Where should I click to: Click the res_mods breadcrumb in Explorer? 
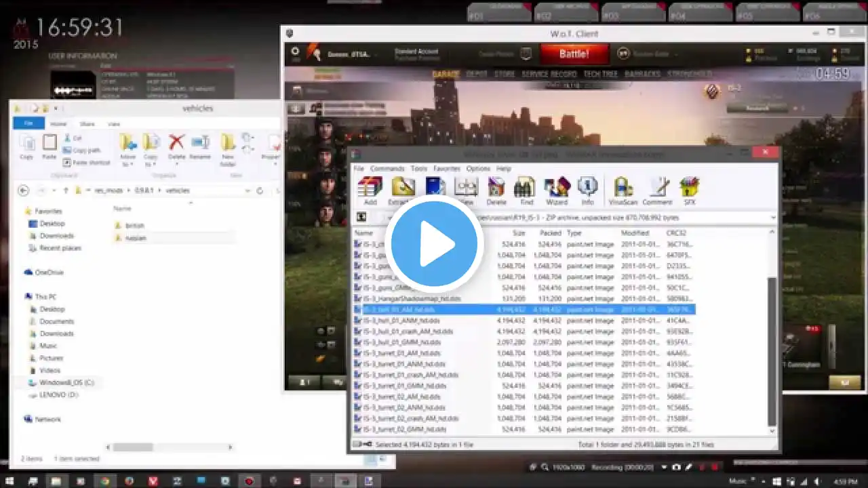pyautogui.click(x=108, y=190)
